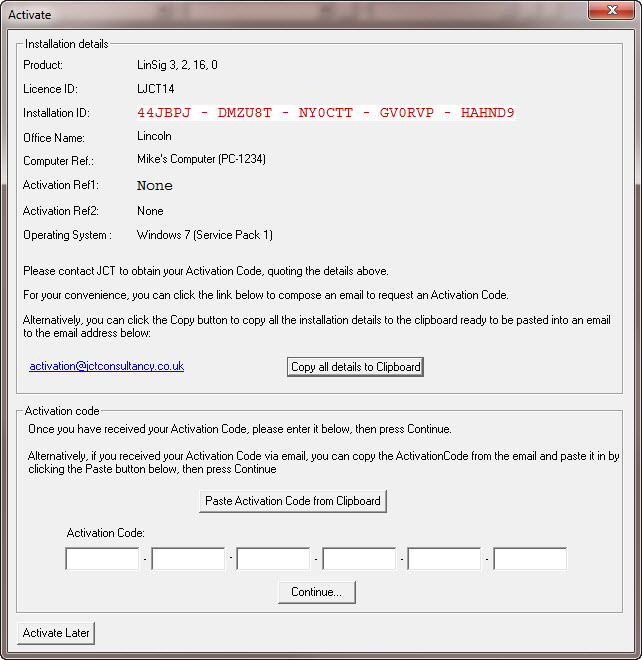Select the red Installation ID code text
Viewport: 642px width, 660px height.
(326, 113)
